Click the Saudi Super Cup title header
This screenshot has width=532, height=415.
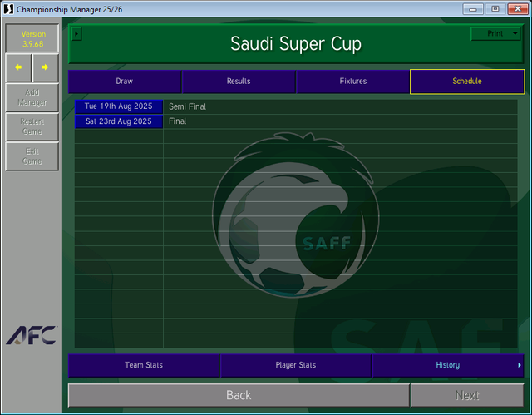coord(296,44)
